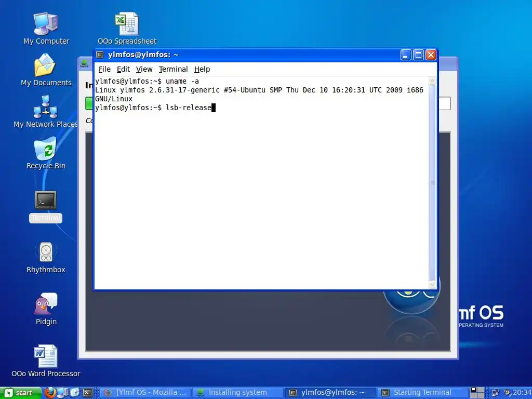Click the network connection tray icon

pos(495,393)
